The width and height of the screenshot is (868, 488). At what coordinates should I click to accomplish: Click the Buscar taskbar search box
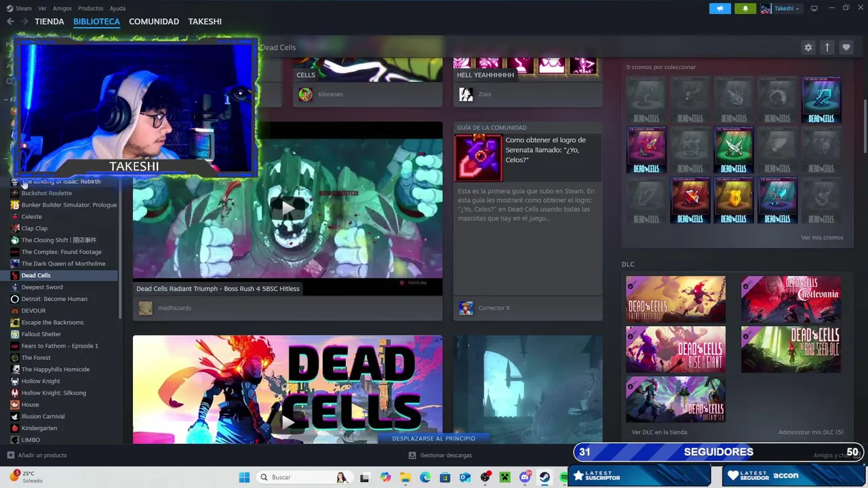point(303,477)
